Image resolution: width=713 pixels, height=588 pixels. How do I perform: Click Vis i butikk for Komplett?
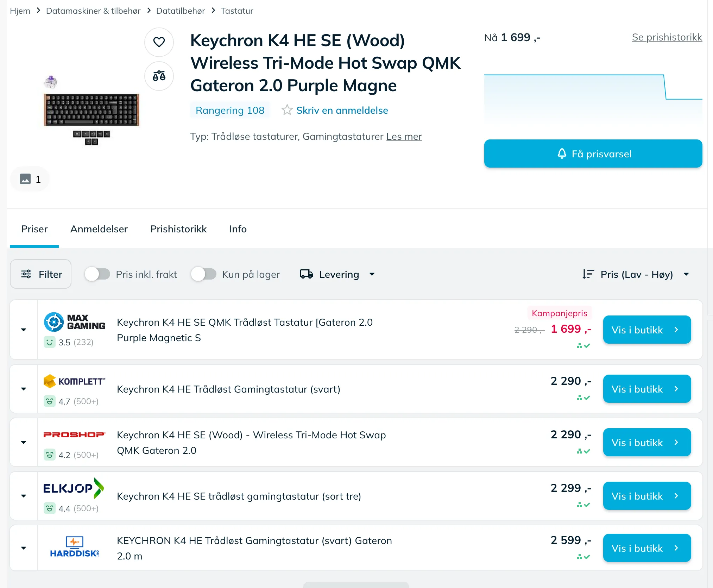[x=647, y=389]
